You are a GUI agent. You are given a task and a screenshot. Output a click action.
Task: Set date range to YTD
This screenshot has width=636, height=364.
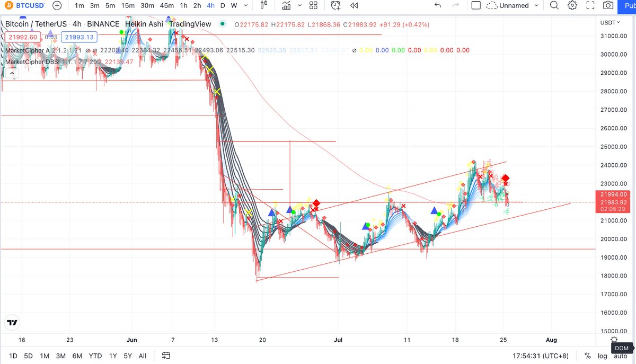(95, 356)
